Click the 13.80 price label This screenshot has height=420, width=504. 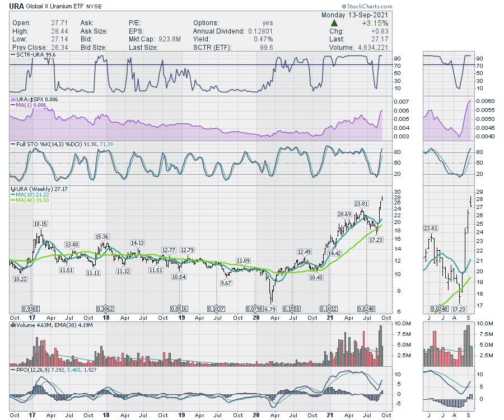(x=72, y=245)
